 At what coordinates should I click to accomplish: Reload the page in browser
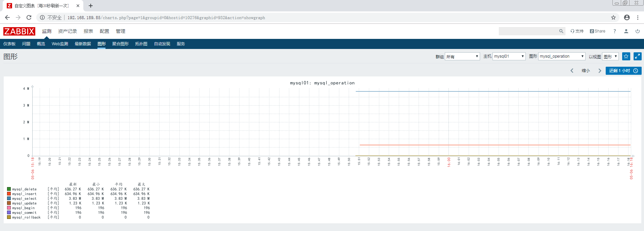coord(29,17)
